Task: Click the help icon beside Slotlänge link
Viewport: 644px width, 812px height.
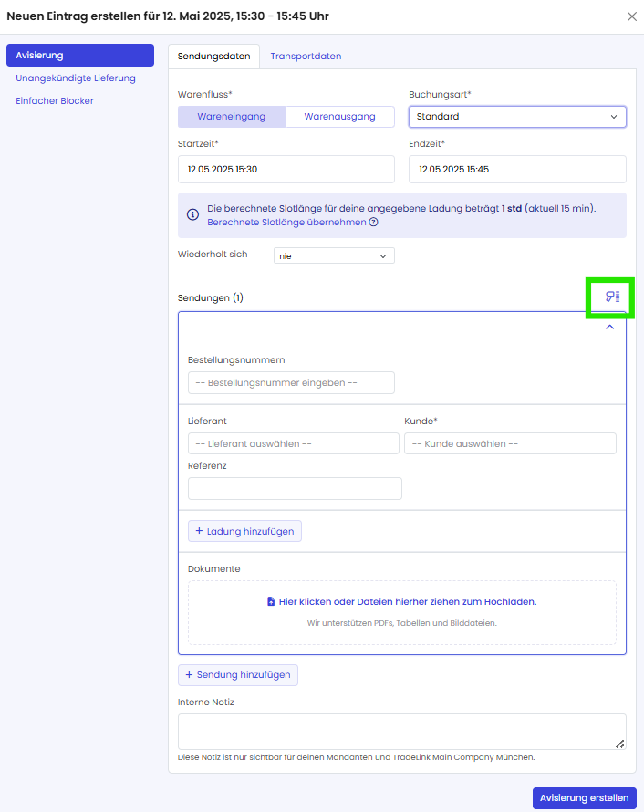Action: [374, 223]
